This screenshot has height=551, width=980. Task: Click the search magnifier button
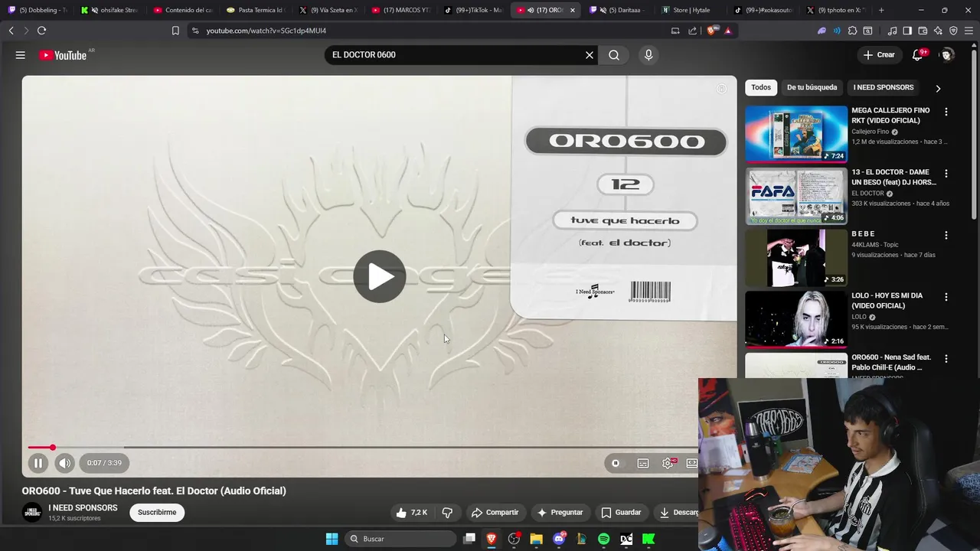coord(614,55)
